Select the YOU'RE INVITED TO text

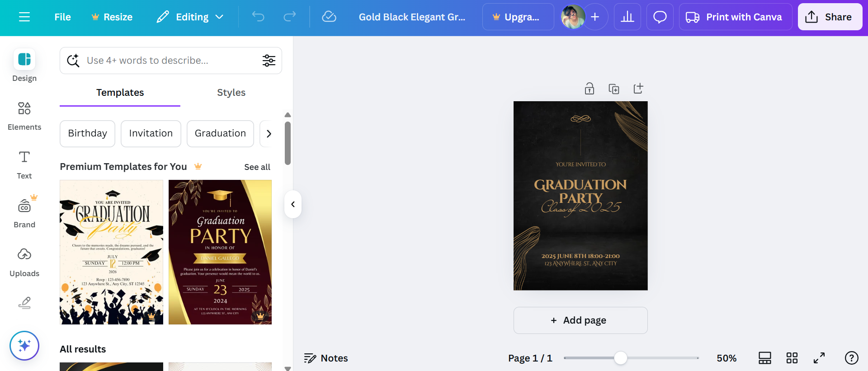[580, 164]
